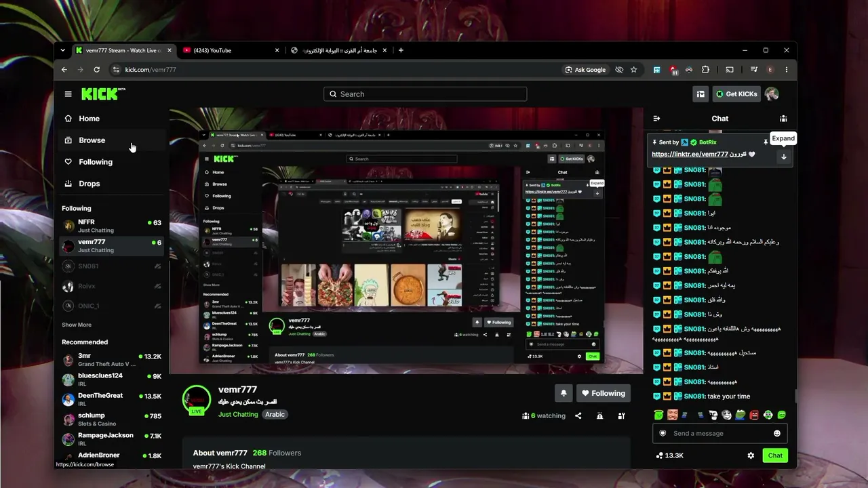The height and width of the screenshot is (488, 868).
Task: Open the offline ONIC_1 channel
Action: click(113, 306)
